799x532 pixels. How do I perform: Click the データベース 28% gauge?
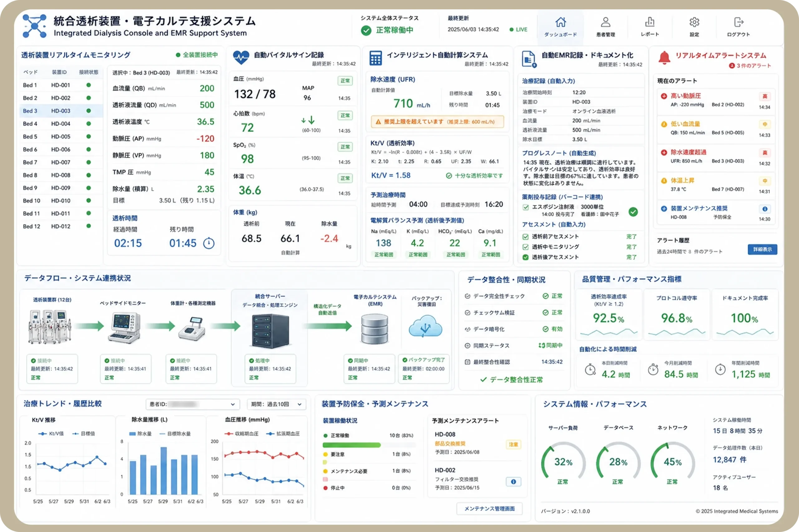pos(618,462)
